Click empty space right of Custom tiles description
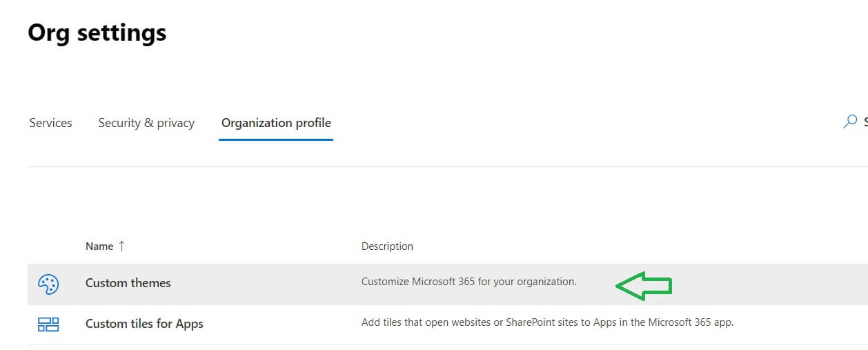 pyautogui.click(x=800, y=324)
